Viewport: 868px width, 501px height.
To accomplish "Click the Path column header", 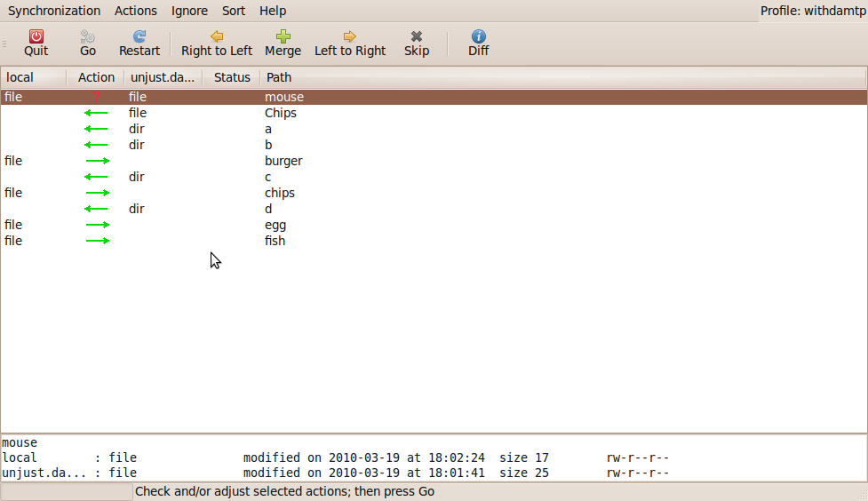I will tap(279, 77).
